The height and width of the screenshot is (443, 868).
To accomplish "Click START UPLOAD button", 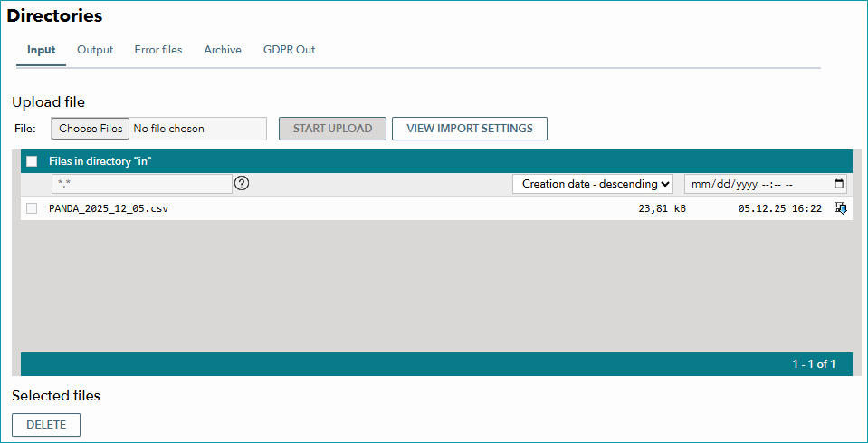I will click(x=333, y=129).
